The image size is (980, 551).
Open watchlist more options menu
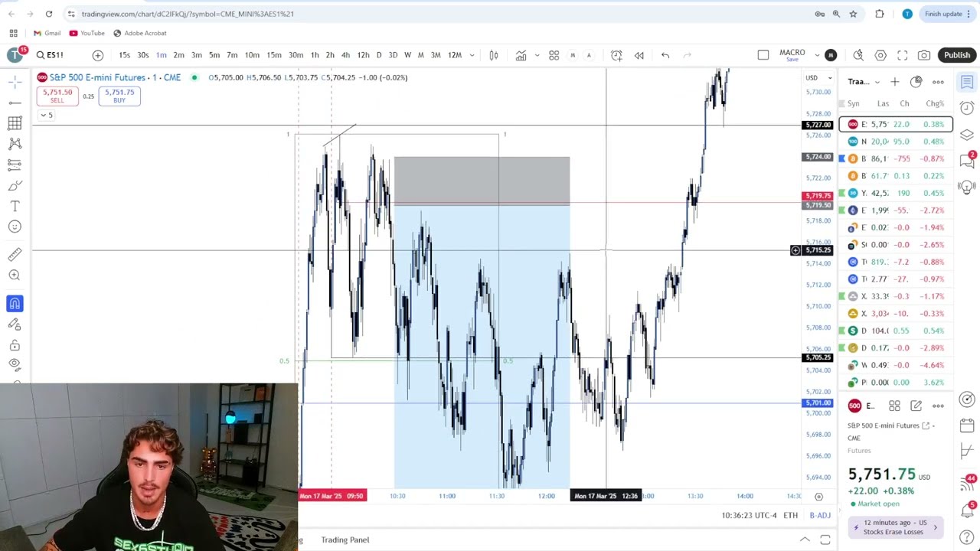pos(938,82)
